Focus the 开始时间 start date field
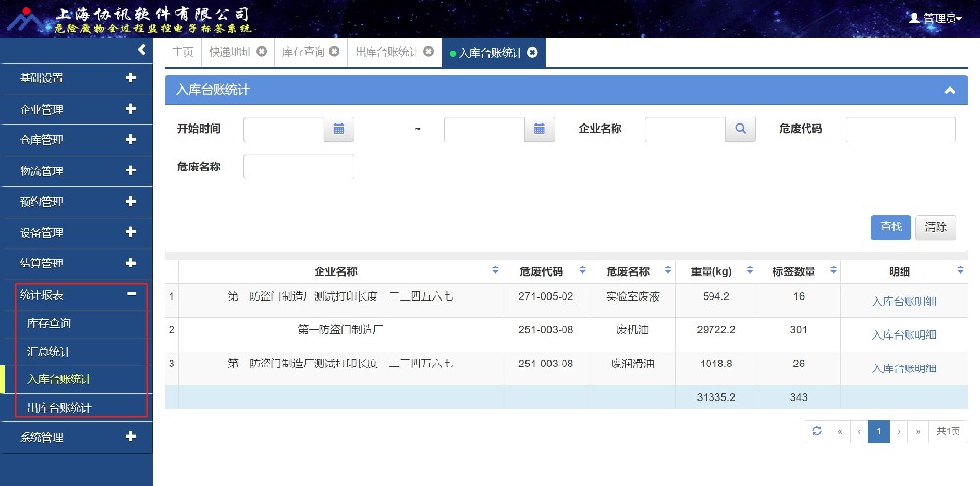Viewport: 980px width, 486px height. coord(284,129)
